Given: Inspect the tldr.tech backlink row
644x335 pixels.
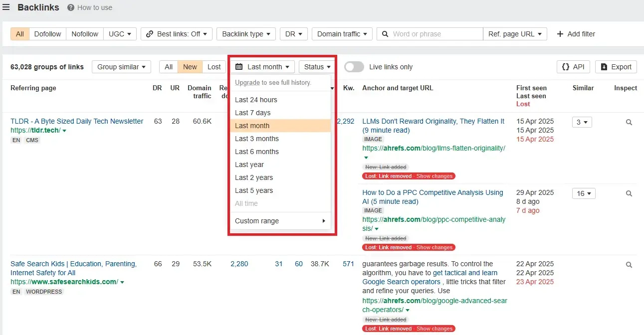Looking at the screenshot, I should tap(629, 122).
